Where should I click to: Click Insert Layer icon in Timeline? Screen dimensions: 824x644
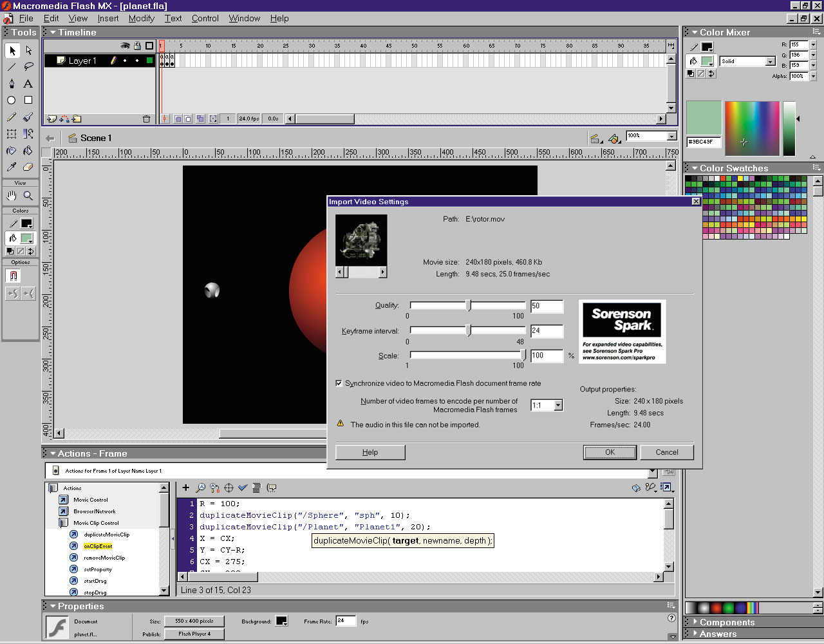52,118
